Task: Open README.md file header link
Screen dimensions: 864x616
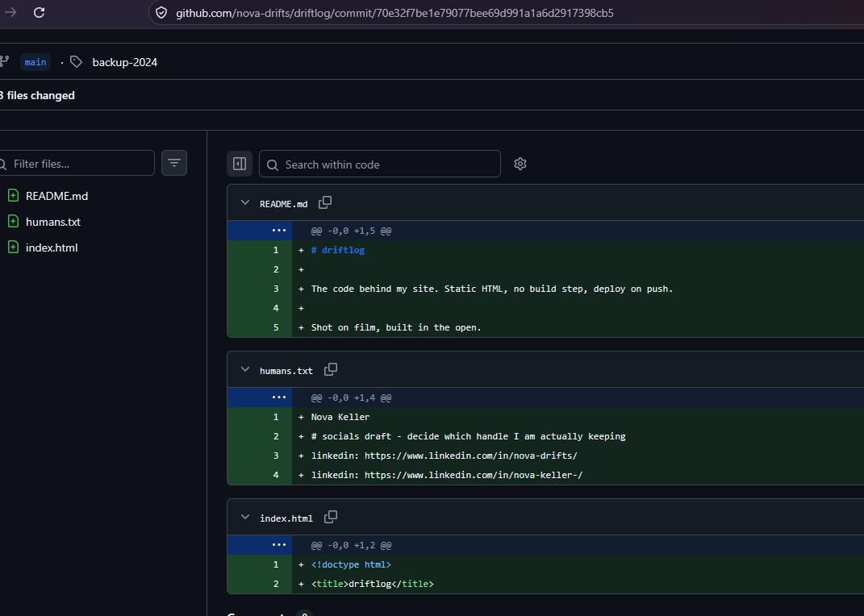Action: click(284, 204)
